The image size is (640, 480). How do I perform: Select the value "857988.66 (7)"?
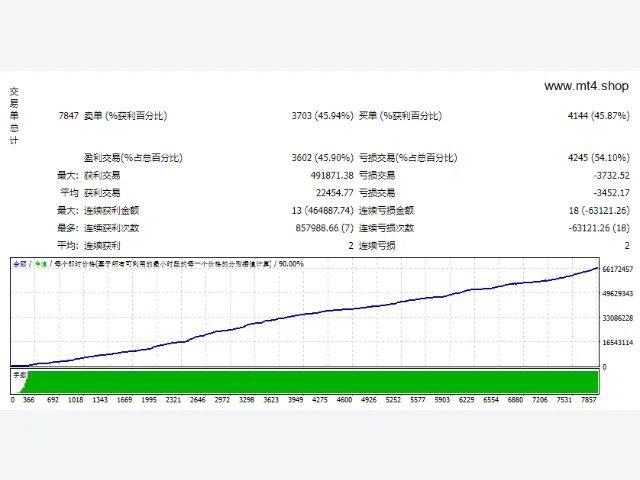tap(324, 228)
